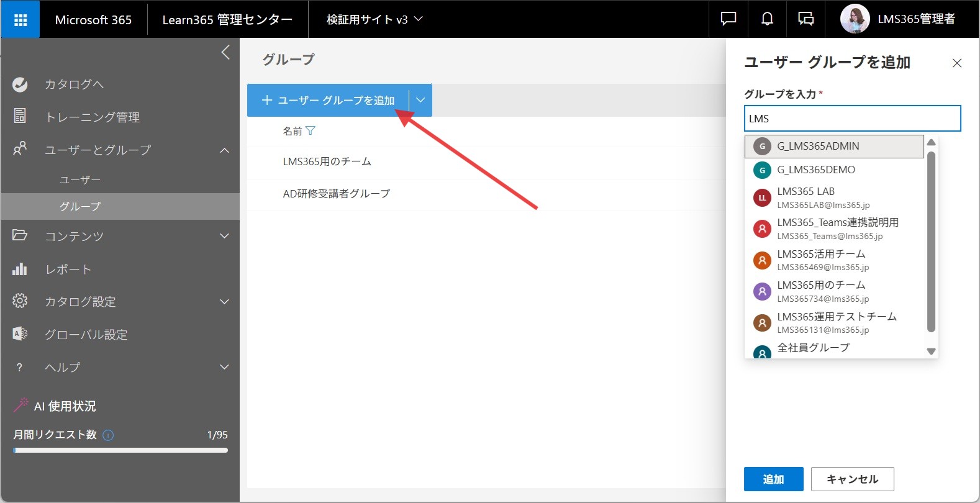Expand the コンテンツ section chevron
This screenshot has height=503, width=980.
(225, 236)
